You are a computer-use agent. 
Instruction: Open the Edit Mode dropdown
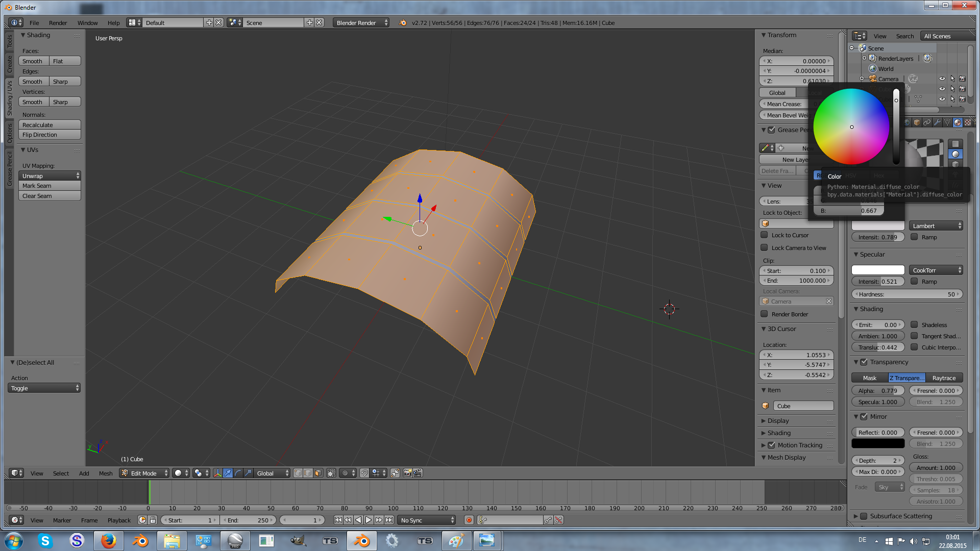pyautogui.click(x=144, y=473)
